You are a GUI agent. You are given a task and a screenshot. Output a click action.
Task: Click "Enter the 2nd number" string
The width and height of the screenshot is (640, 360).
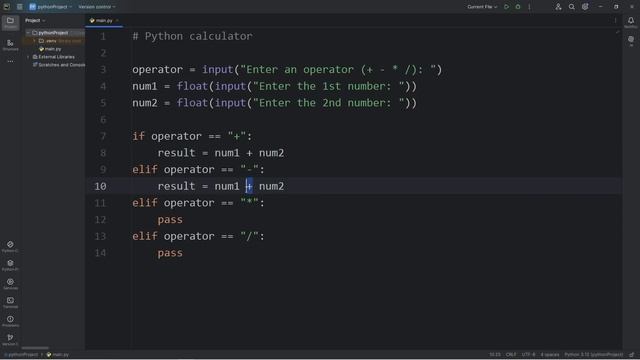[329, 103]
